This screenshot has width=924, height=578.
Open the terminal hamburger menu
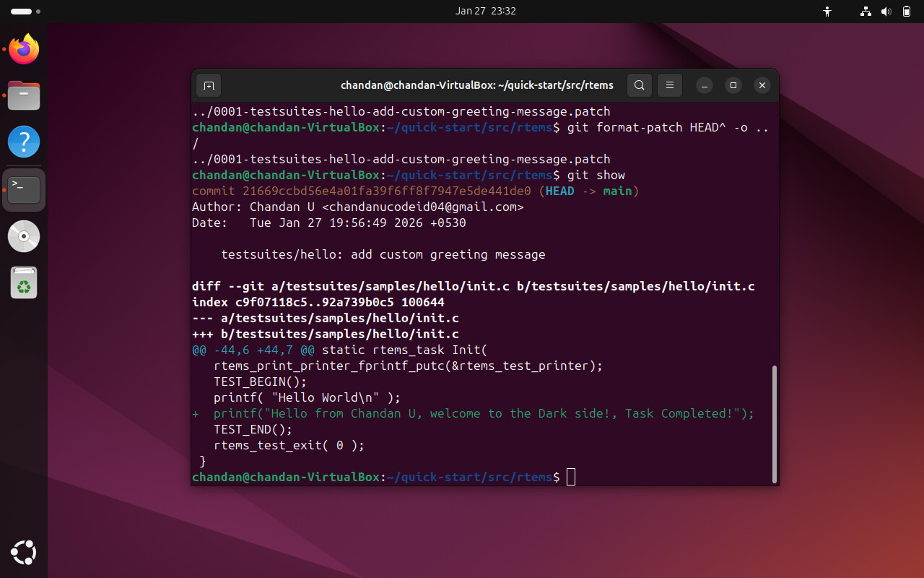pos(669,85)
